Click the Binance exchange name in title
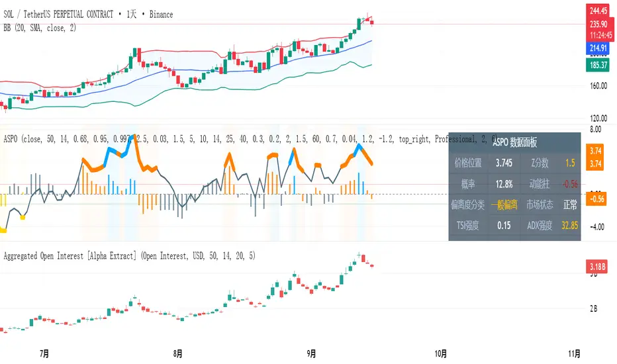 point(162,15)
